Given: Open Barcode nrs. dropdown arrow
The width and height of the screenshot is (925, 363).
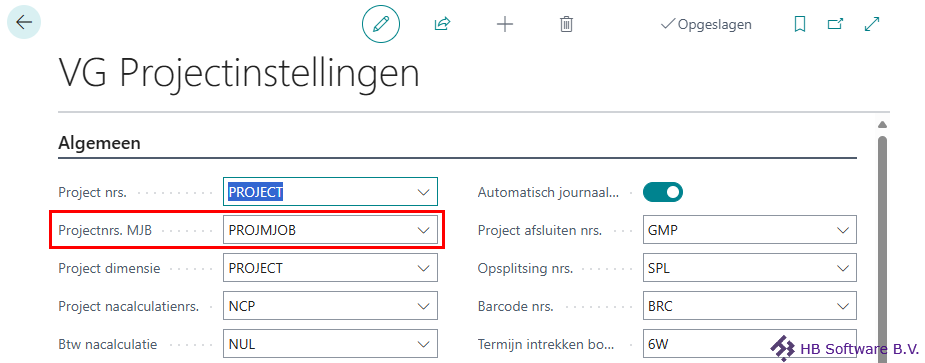Looking at the screenshot, I should (842, 306).
